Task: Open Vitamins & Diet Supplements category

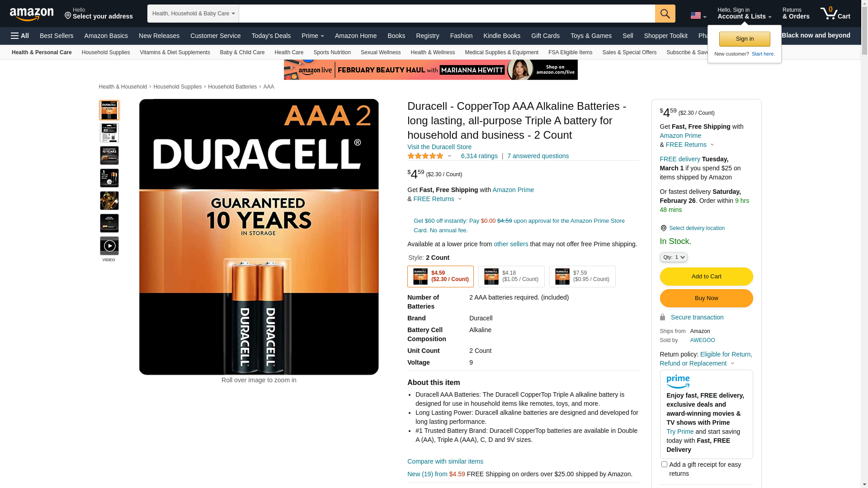Action: 175,52
